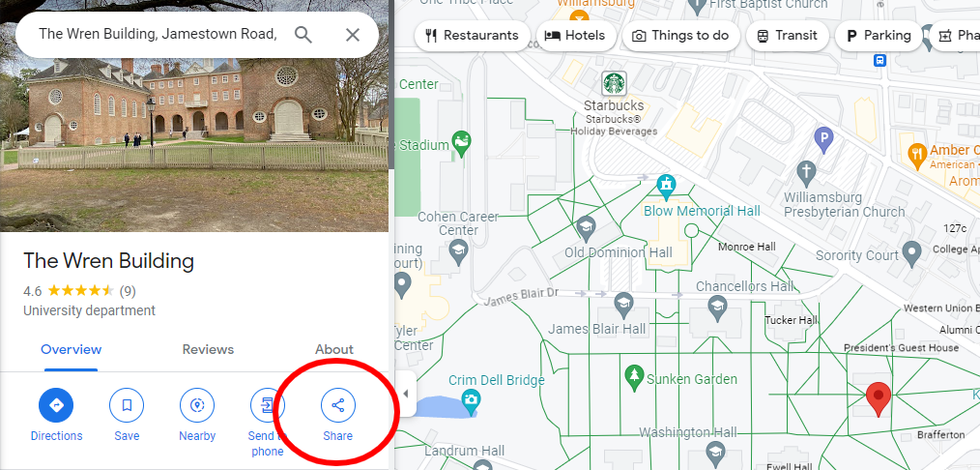Clear search with the X icon
The image size is (980, 470).
click(353, 35)
